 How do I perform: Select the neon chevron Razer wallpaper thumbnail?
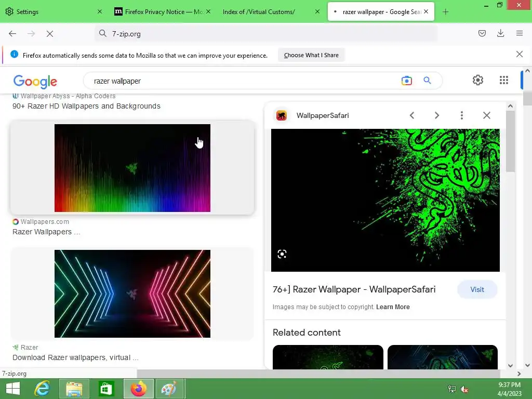click(x=132, y=294)
